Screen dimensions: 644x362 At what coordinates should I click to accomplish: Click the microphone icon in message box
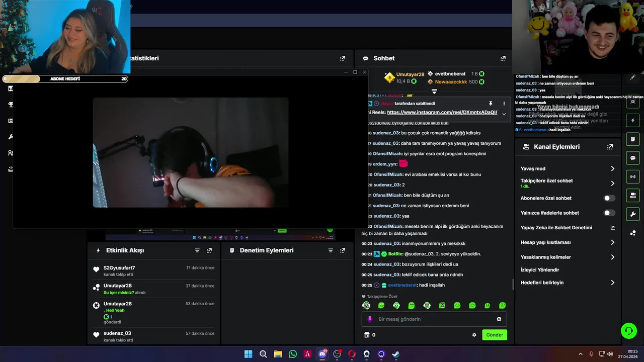pos(370,319)
